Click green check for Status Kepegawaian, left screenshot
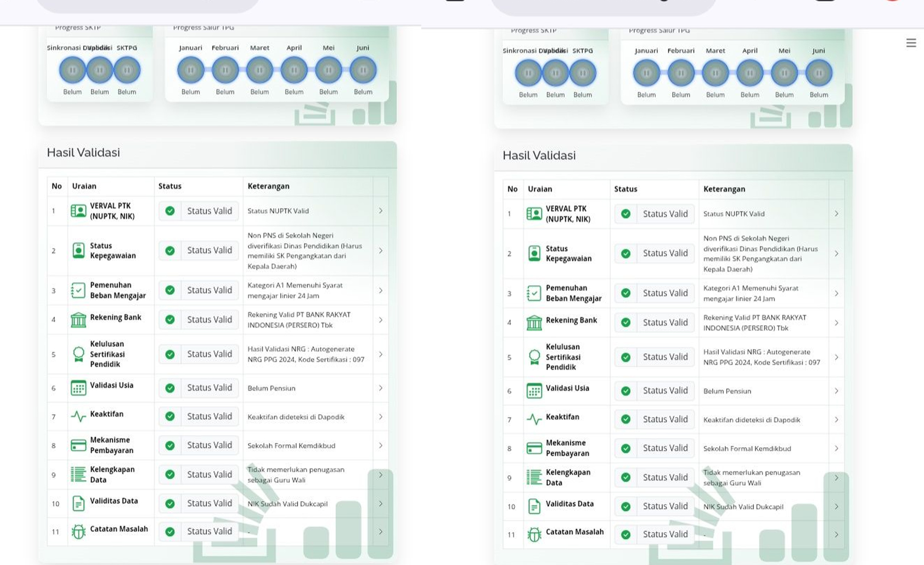 click(170, 251)
